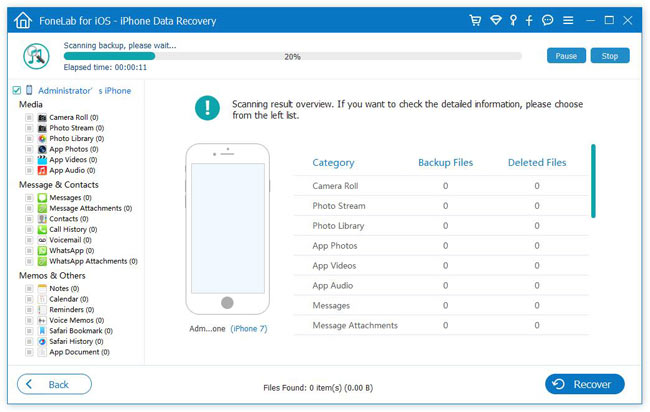Select Voice Memos in the sidebar

point(77,320)
